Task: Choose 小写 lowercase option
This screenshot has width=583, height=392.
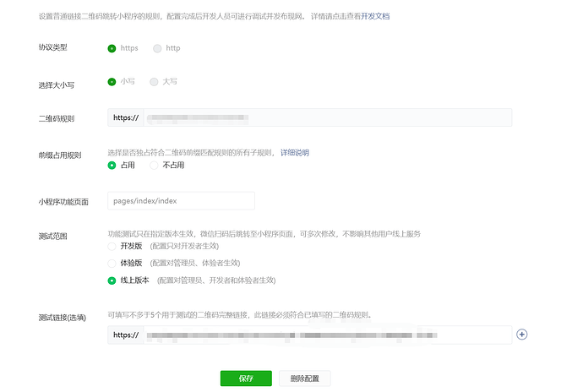Action: tap(112, 82)
